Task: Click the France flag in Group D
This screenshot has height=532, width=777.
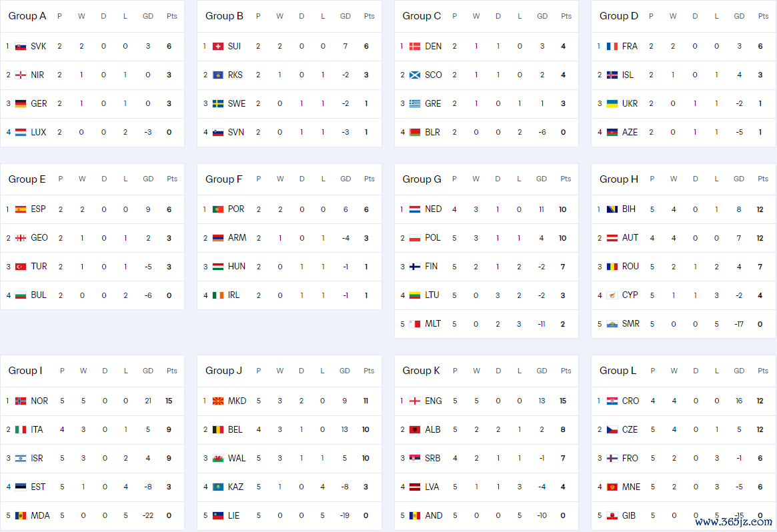Action: 612,47
